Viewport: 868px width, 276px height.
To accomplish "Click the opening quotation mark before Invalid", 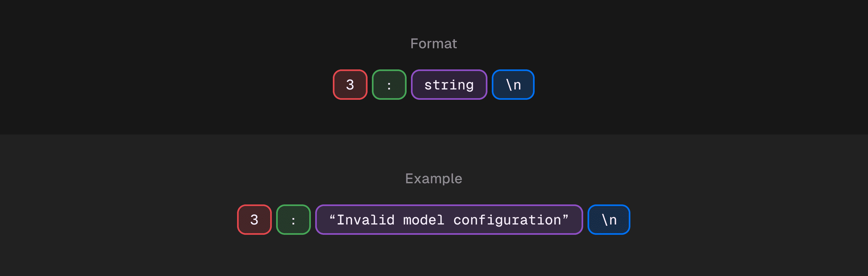I will [332, 218].
